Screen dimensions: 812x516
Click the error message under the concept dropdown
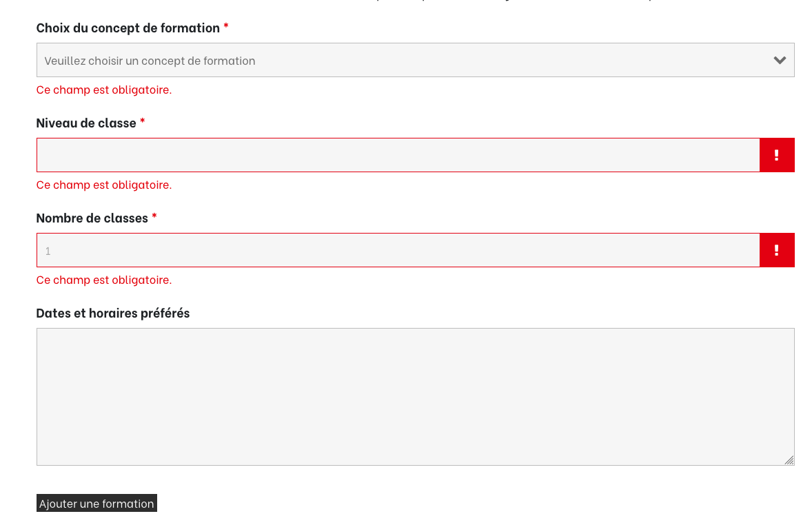[x=103, y=90]
